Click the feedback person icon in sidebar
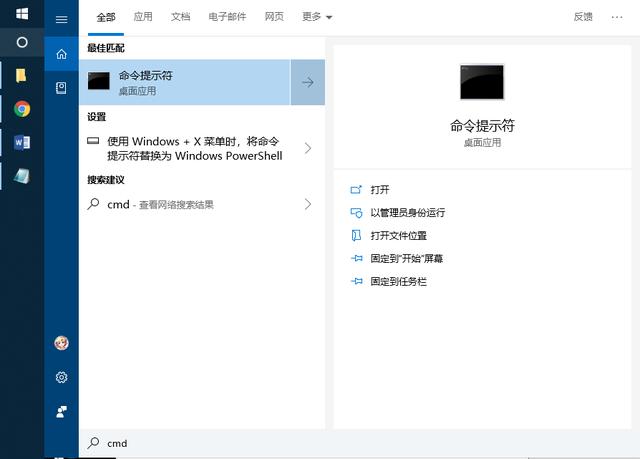640x459 pixels. click(x=61, y=412)
